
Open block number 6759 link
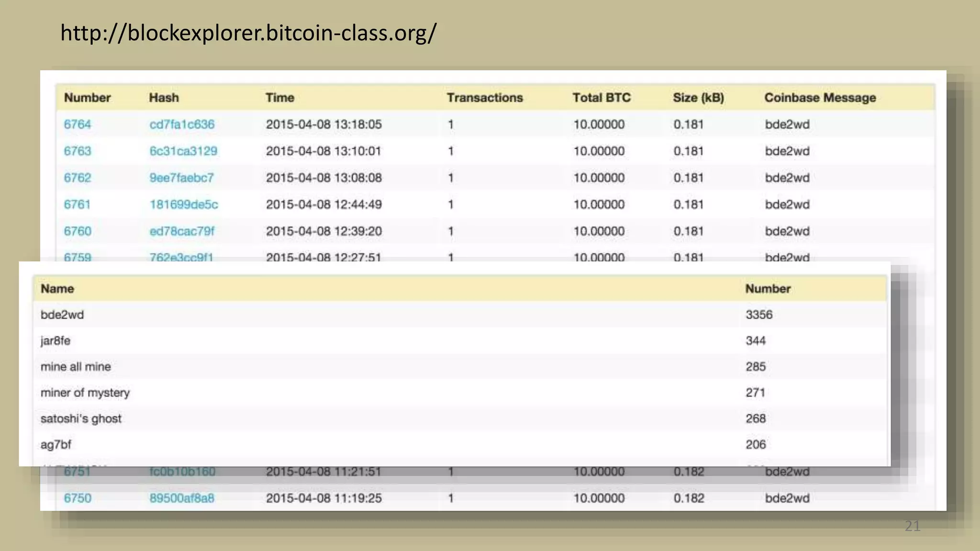click(x=78, y=257)
